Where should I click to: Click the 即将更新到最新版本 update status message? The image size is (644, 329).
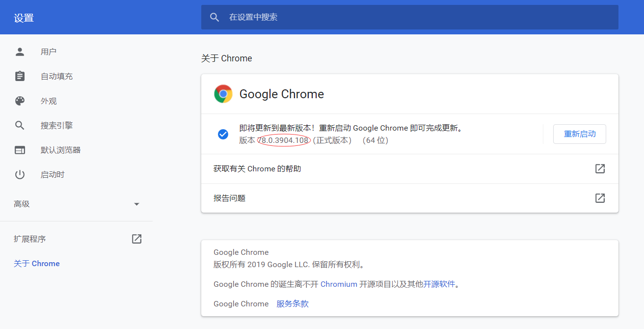351,128
